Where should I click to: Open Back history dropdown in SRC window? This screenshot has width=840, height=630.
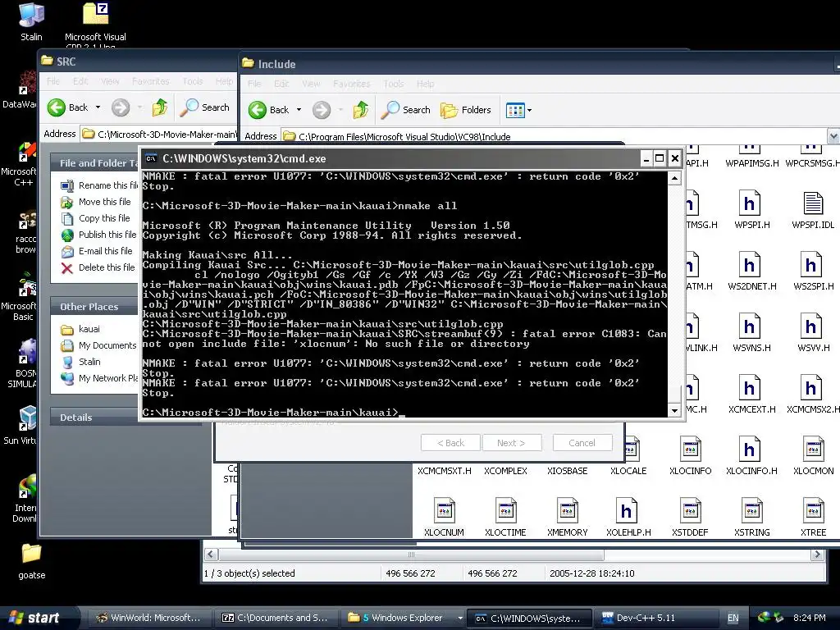[98, 107]
